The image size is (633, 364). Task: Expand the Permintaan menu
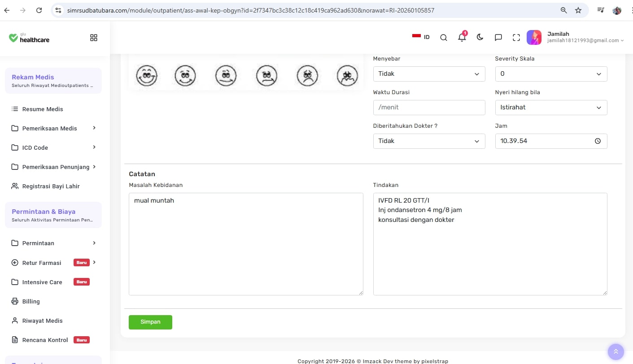click(54, 243)
